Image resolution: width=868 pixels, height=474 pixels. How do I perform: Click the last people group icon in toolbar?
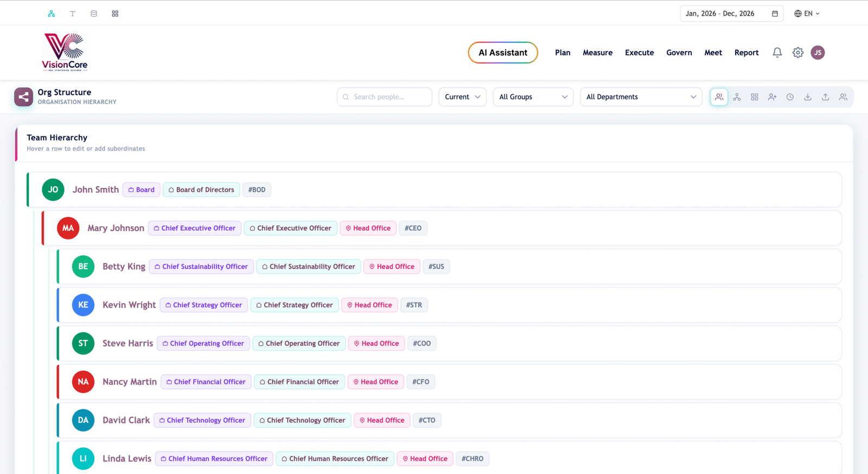843,97
